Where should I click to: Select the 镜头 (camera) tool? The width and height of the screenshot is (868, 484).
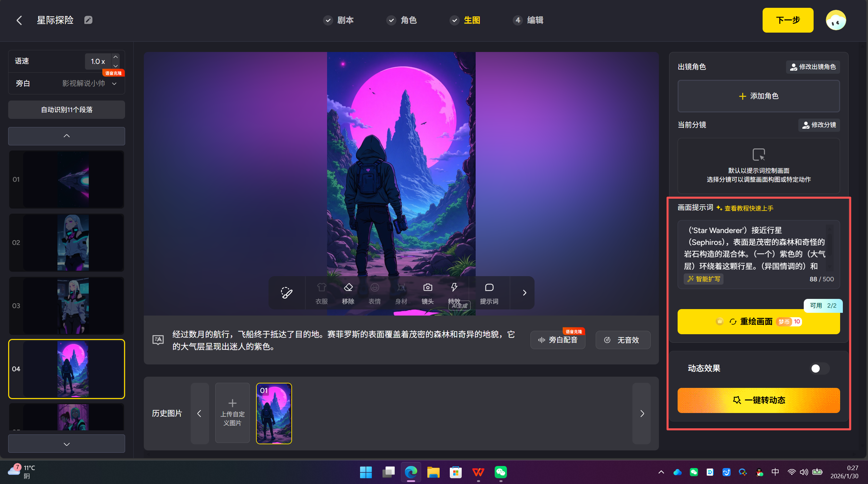[427, 293]
